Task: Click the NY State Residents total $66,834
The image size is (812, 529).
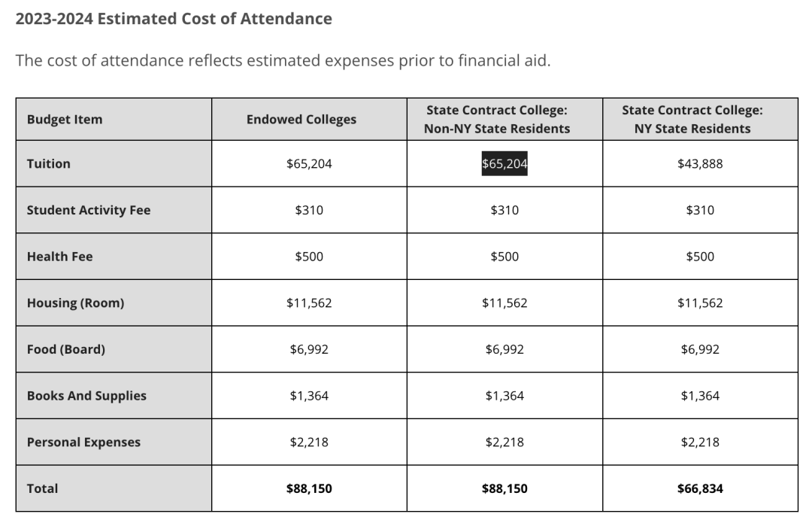Action: [700, 488]
